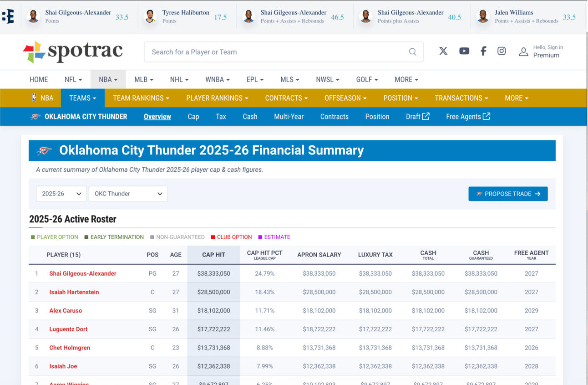588x385 pixels.
Task: Expand the EPL menu
Action: (x=255, y=79)
